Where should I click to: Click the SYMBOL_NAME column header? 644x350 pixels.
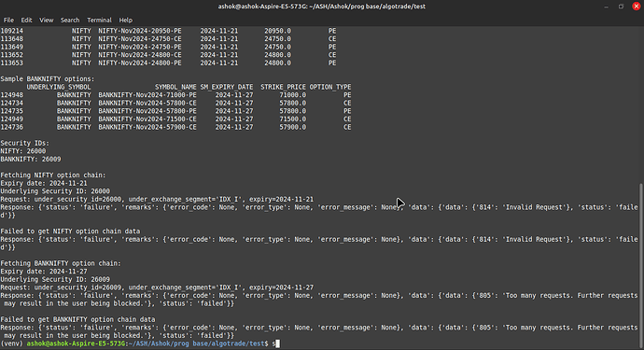(175, 87)
